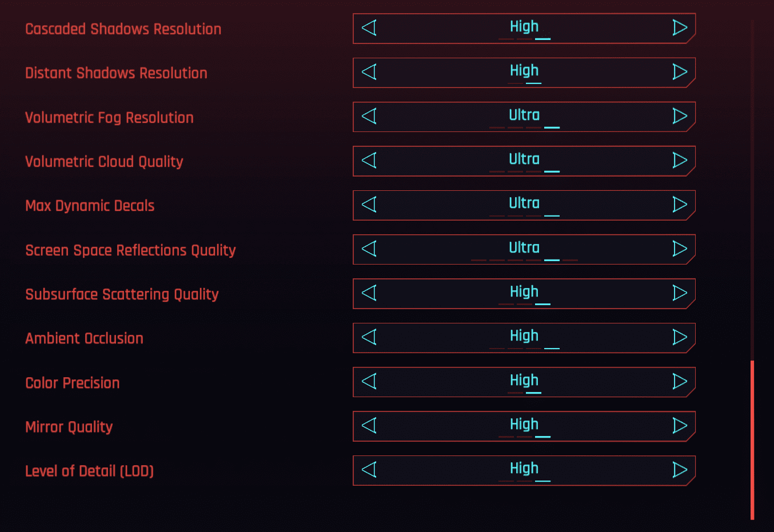Screen dimensions: 774x532
Task: Decrease Volumetric Fog Resolution with left arrow
Action: pyautogui.click(x=369, y=116)
